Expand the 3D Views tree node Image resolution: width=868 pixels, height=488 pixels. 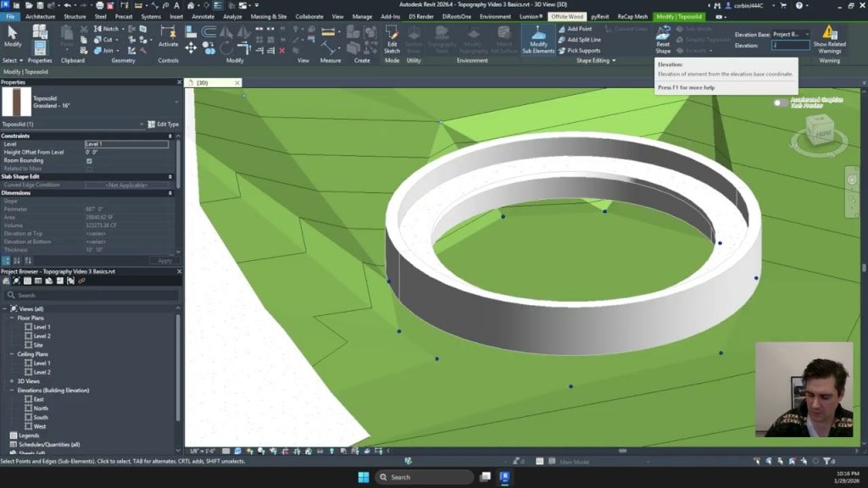[13, 381]
